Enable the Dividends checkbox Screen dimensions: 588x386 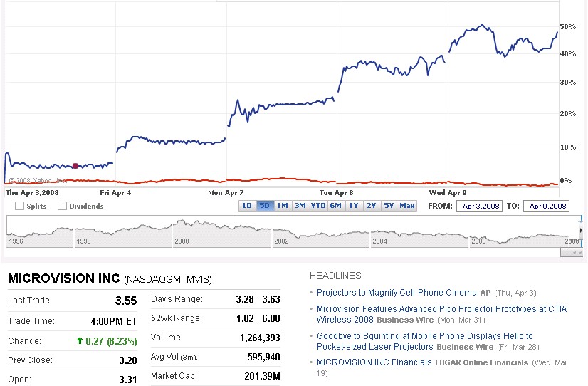coord(62,206)
